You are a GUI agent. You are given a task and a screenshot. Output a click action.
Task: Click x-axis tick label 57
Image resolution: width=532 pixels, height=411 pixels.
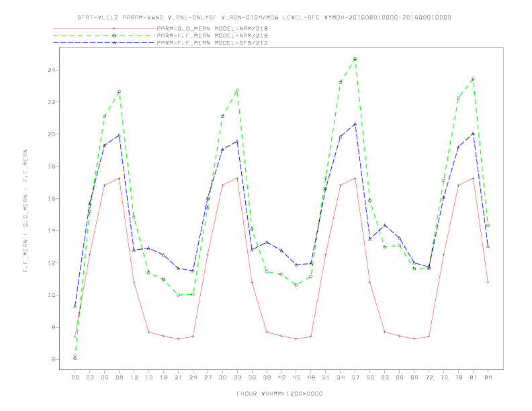355,377
